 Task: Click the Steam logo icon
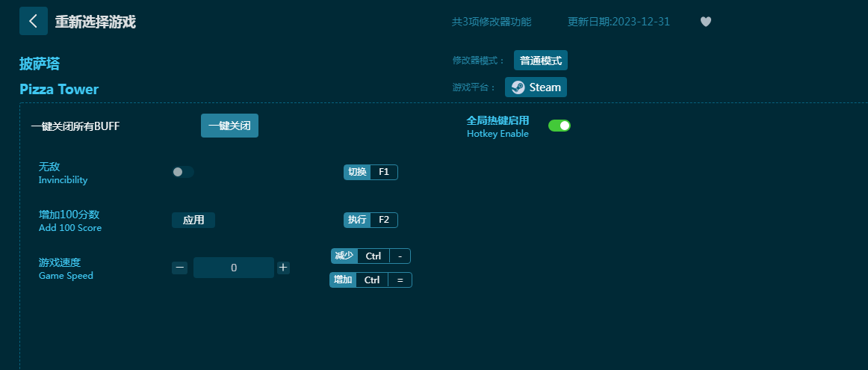(x=518, y=87)
